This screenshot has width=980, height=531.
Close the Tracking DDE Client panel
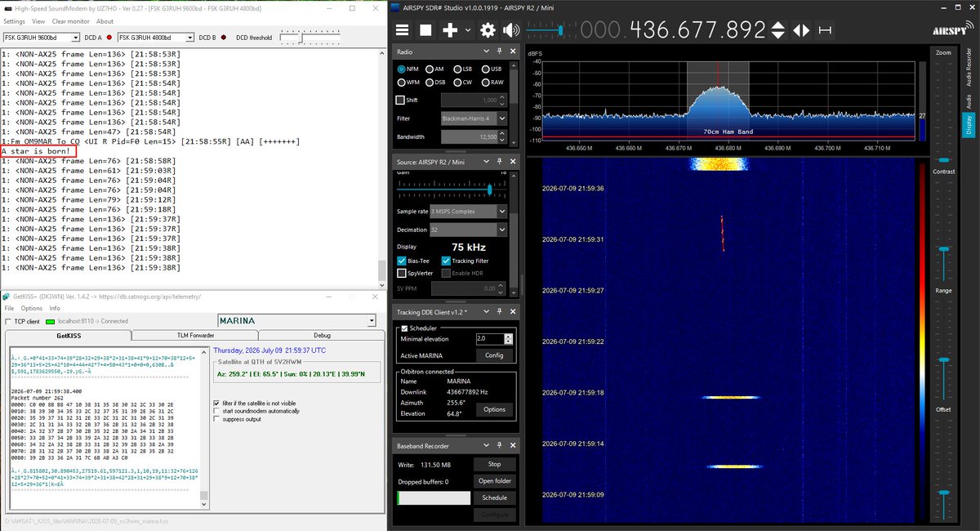514,312
